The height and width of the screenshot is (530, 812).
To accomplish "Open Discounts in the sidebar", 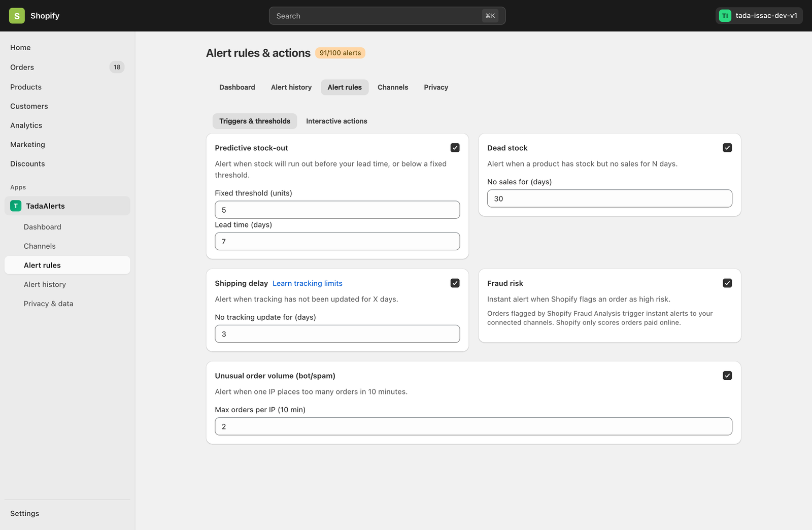I will pos(67,164).
